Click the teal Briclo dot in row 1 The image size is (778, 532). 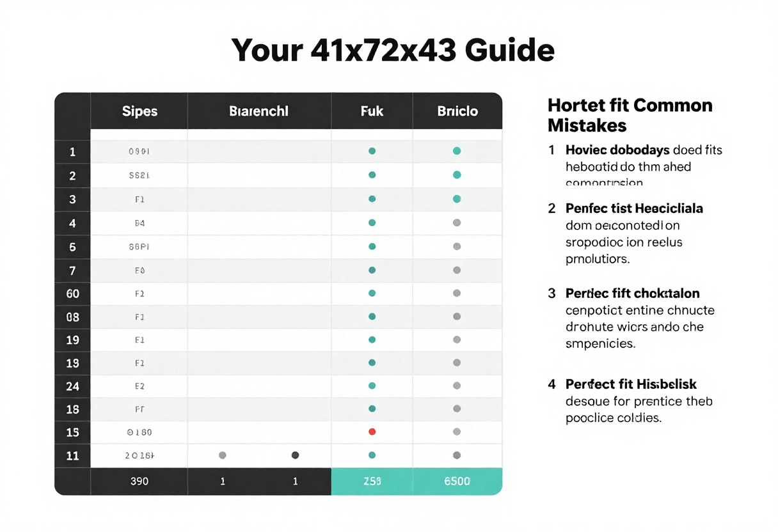456,151
